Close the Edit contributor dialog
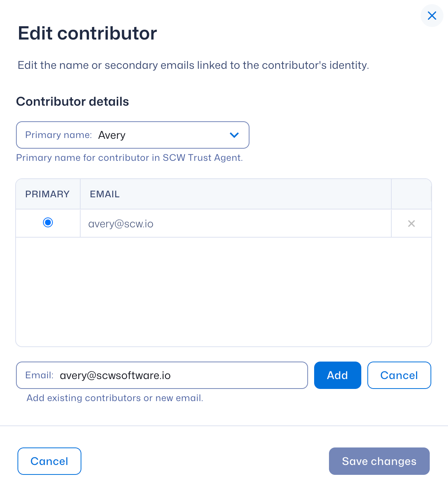The image size is (448, 495). pyautogui.click(x=432, y=16)
